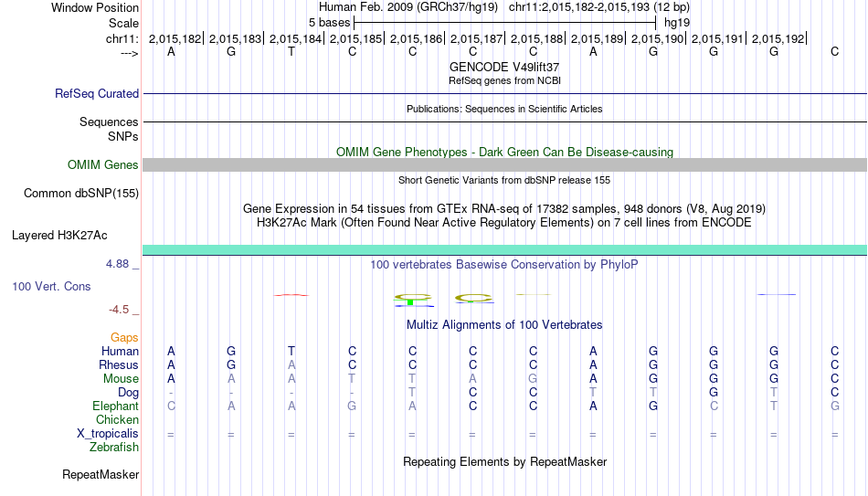Image resolution: width=868 pixels, height=496 pixels.
Task: Click position marker 2,015,185 on the ruler
Action: click(x=356, y=38)
